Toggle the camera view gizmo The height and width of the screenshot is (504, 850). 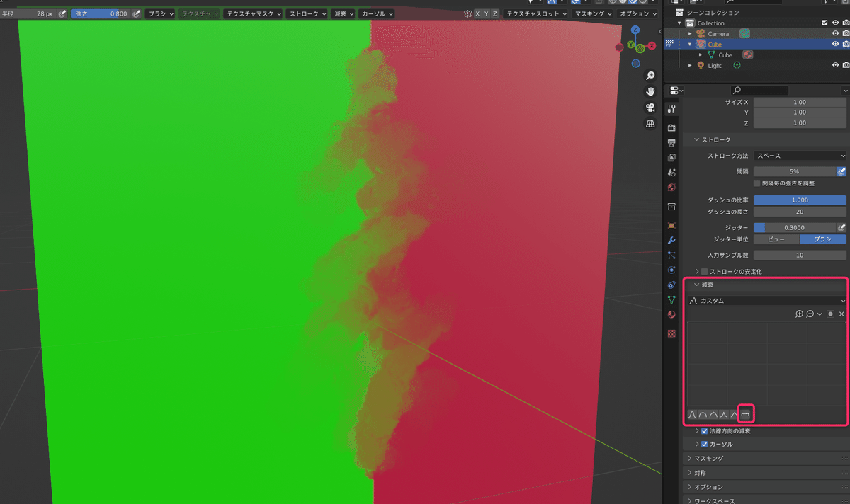650,108
